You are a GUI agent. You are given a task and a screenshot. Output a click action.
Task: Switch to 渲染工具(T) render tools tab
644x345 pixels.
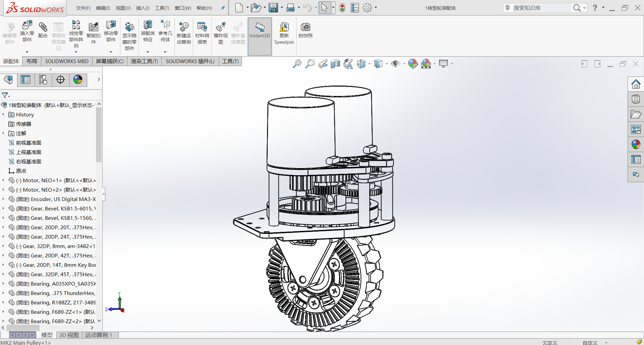[x=145, y=61]
